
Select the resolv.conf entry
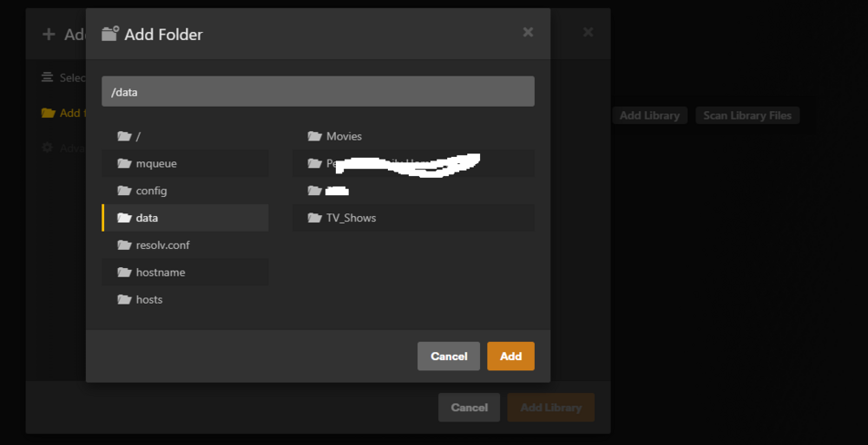tap(186, 245)
